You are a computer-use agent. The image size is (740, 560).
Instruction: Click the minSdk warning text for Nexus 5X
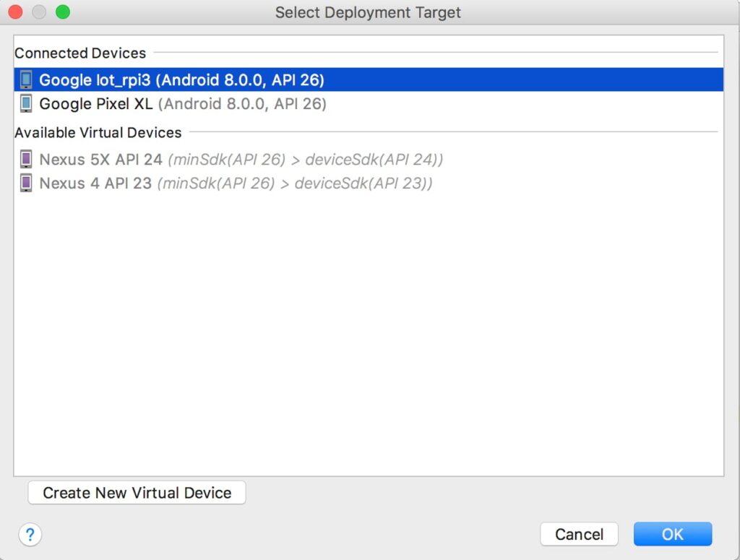pos(306,159)
